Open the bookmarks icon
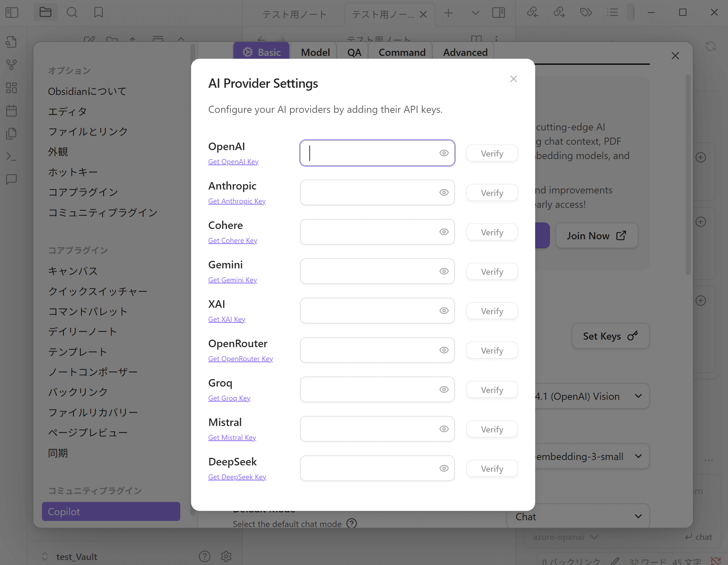 pyautogui.click(x=99, y=13)
